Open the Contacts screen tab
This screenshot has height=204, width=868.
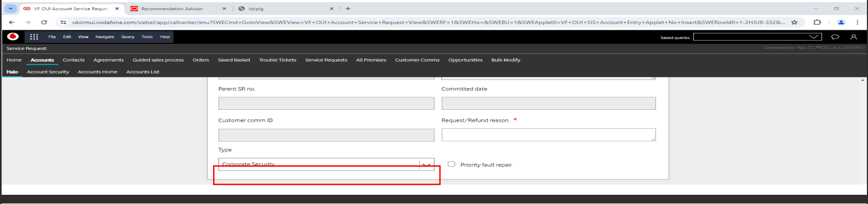[x=74, y=60]
